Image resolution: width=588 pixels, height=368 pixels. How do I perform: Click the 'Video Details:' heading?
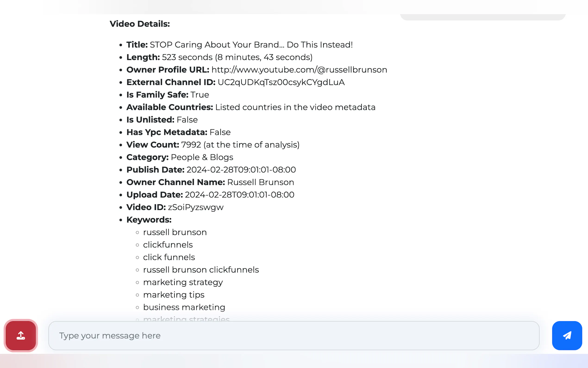click(140, 24)
